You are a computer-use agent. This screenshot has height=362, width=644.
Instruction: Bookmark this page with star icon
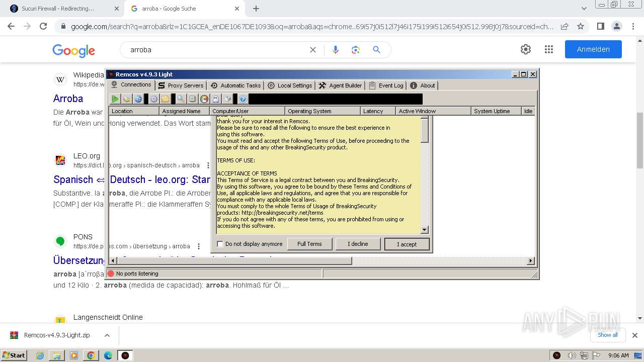[x=581, y=26]
